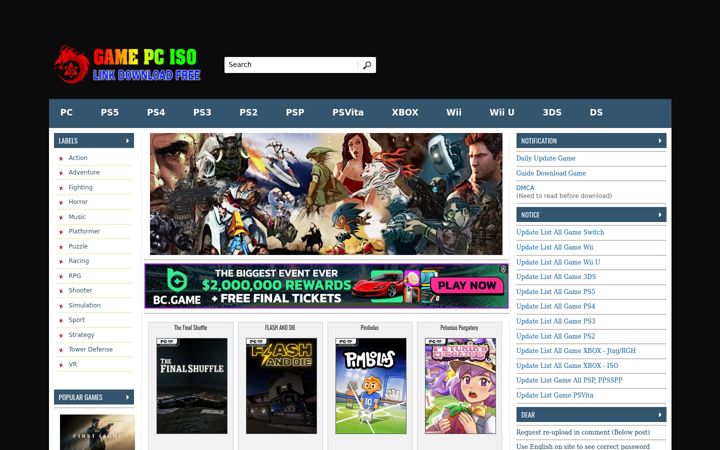Viewport: 720px width, 450px height.
Task: Click the FLASH AND DIE title text
Action: point(280,328)
